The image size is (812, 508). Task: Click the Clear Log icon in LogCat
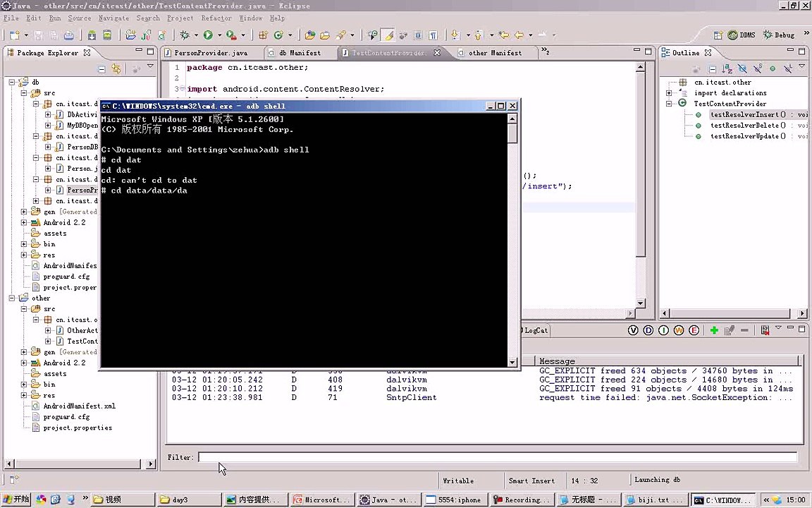pyautogui.click(x=765, y=330)
